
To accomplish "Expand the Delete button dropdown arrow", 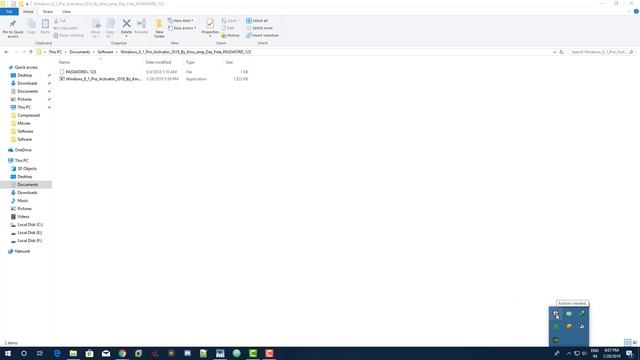I will (x=127, y=36).
